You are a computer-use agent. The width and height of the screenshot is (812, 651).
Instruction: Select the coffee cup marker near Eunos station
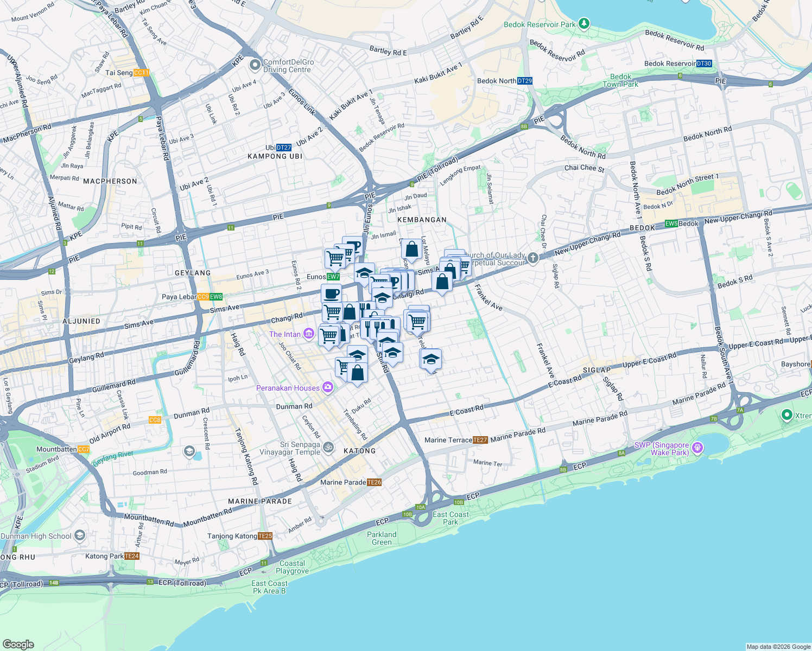(332, 295)
